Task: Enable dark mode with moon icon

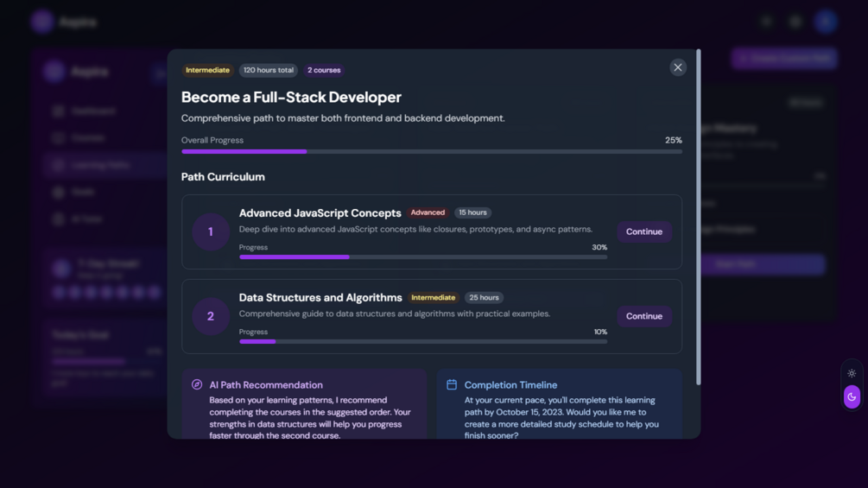Action: point(852,396)
